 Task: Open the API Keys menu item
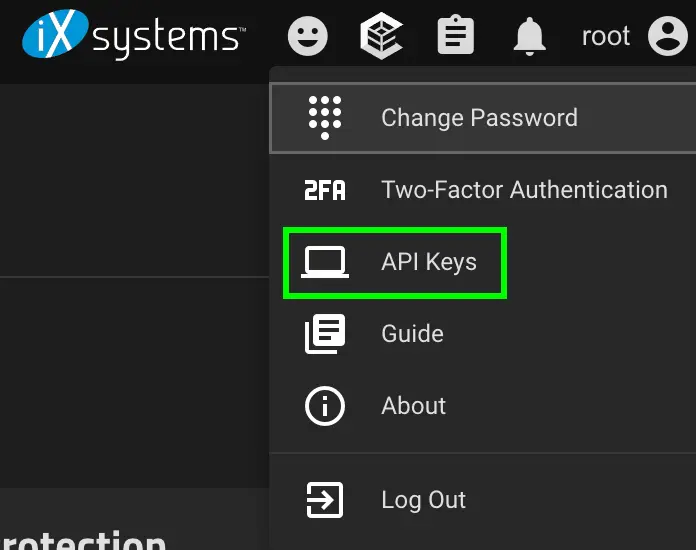pyautogui.click(x=429, y=262)
